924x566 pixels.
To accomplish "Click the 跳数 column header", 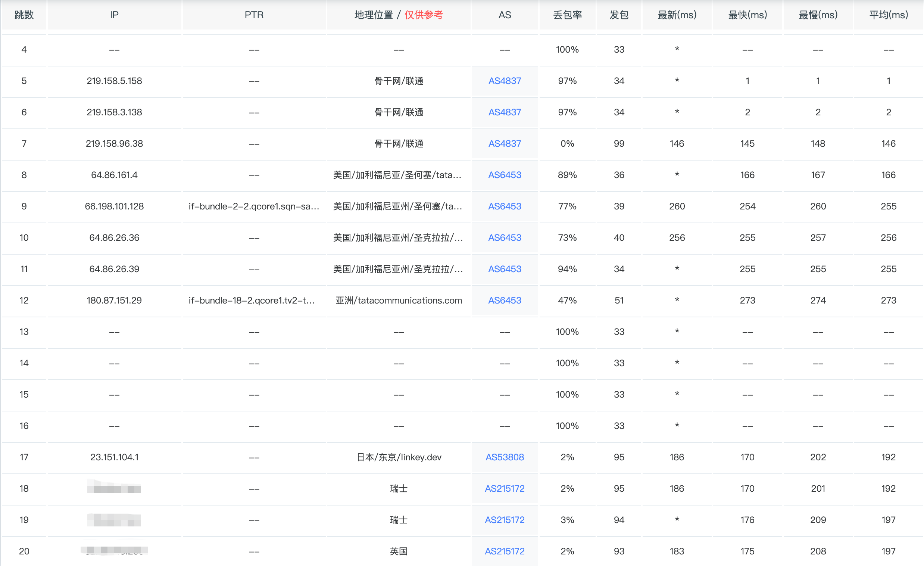I will tap(24, 15).
